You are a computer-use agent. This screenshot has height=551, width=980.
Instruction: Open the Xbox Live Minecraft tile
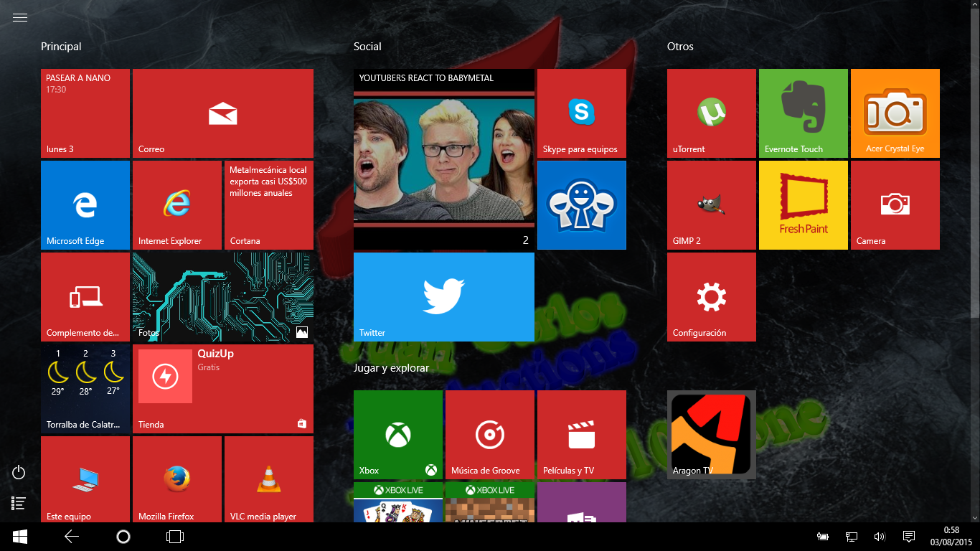coord(490,502)
